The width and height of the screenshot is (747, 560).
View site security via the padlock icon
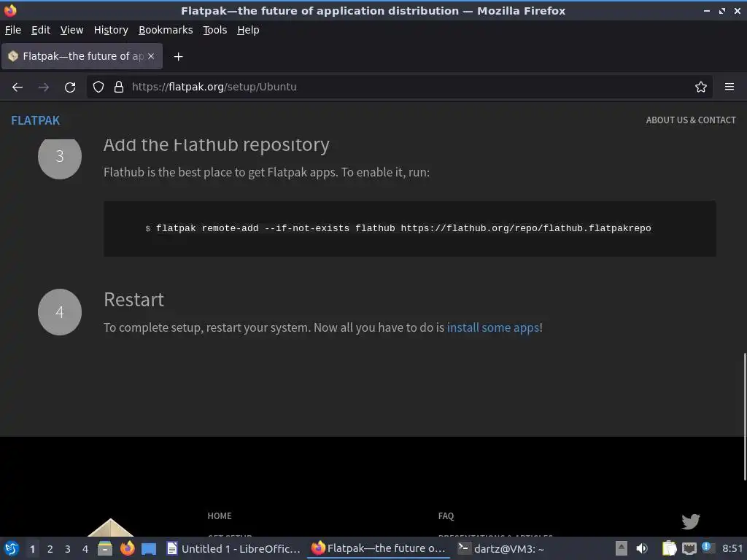(x=119, y=87)
